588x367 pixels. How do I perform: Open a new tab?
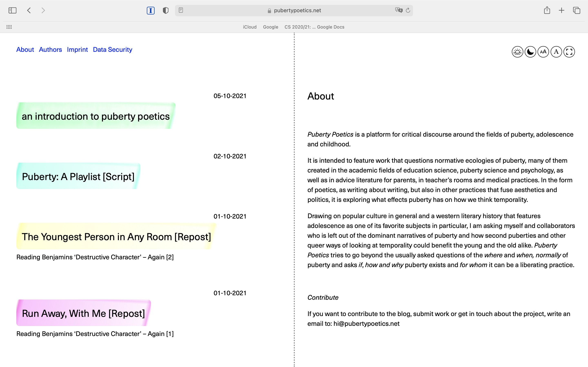tap(561, 10)
